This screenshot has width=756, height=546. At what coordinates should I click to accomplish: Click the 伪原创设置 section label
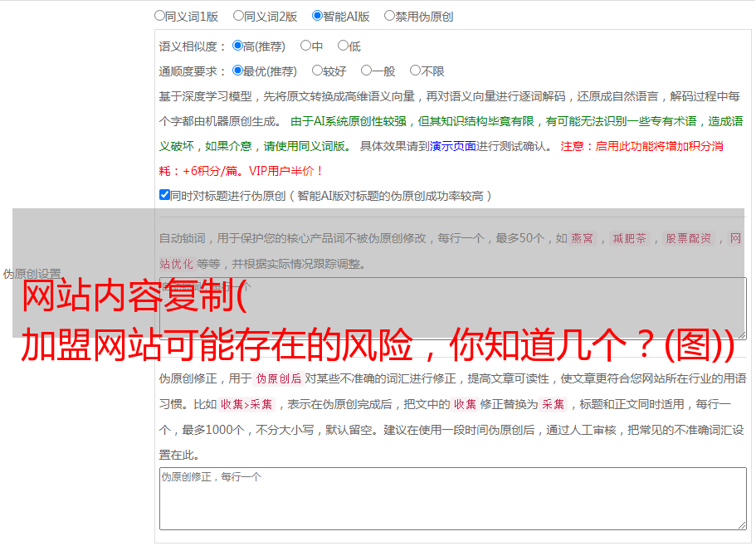point(32,274)
